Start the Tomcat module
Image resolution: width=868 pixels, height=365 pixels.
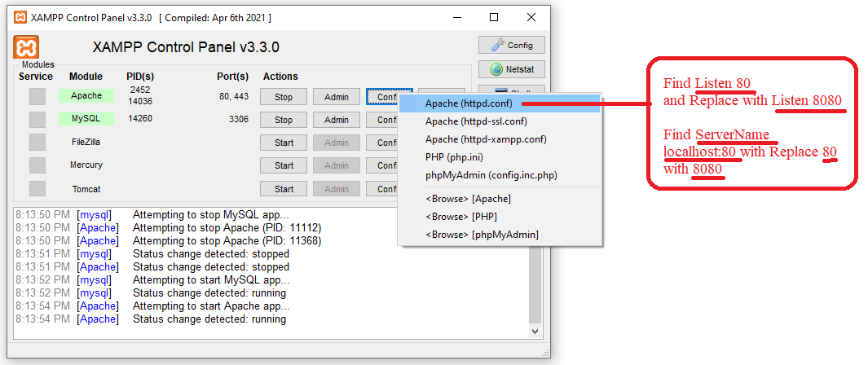click(284, 189)
